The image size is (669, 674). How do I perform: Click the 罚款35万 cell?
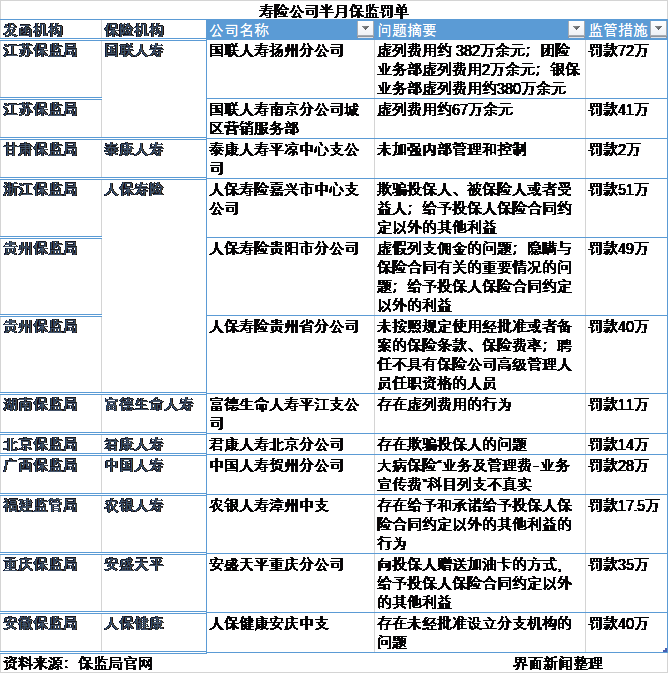click(x=626, y=583)
